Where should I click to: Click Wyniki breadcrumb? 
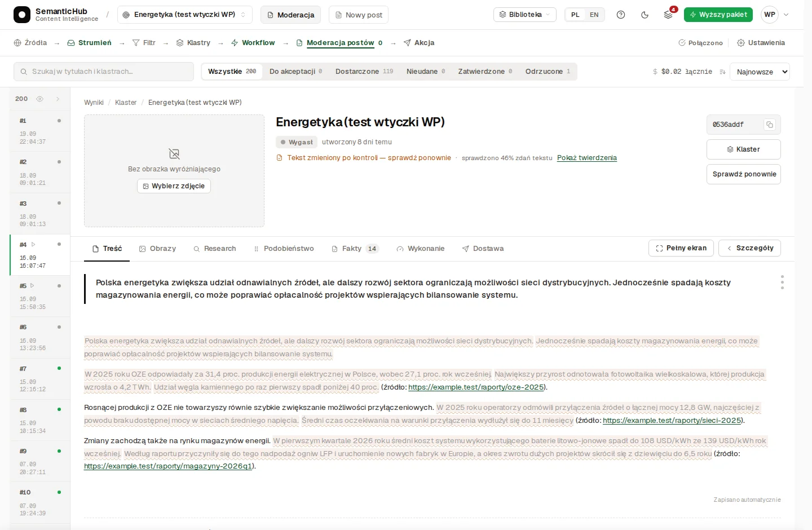point(94,103)
